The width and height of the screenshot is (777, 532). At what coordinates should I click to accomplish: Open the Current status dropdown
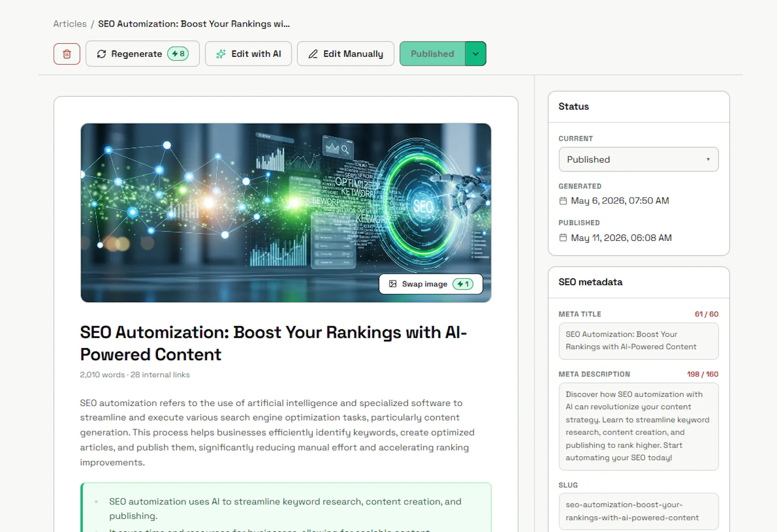coord(639,159)
